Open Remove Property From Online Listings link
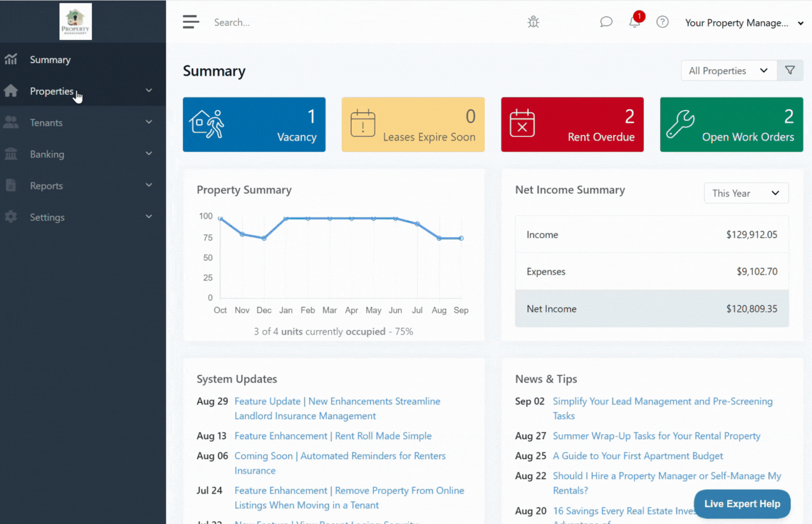The height and width of the screenshot is (524, 812). coord(349,498)
